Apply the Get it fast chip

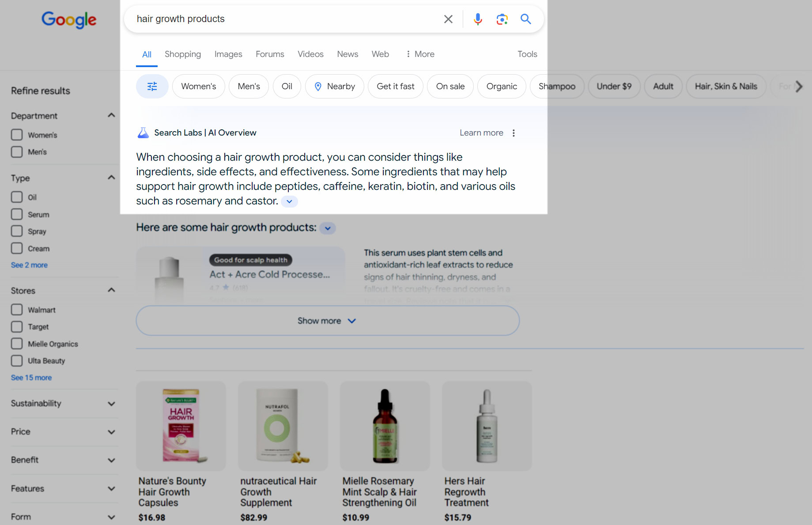click(396, 87)
